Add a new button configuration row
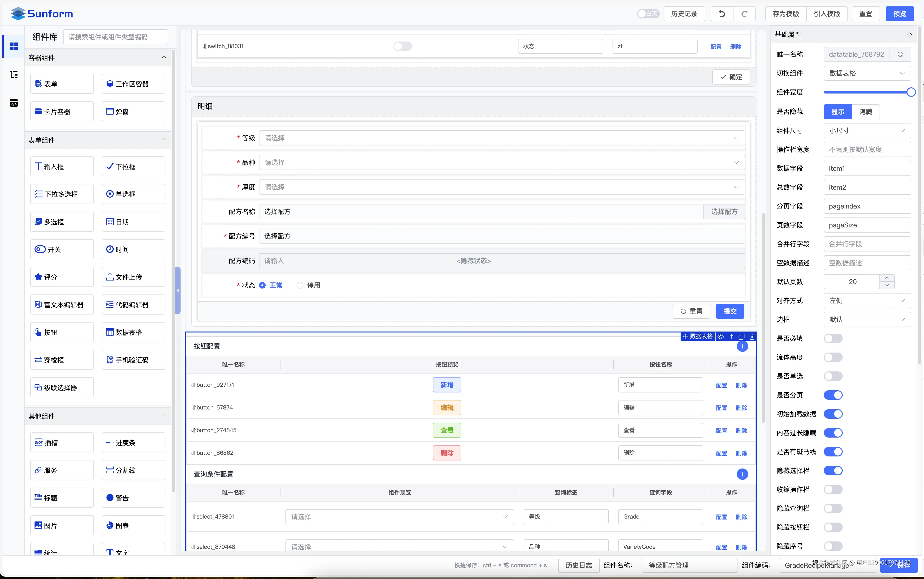 (742, 346)
